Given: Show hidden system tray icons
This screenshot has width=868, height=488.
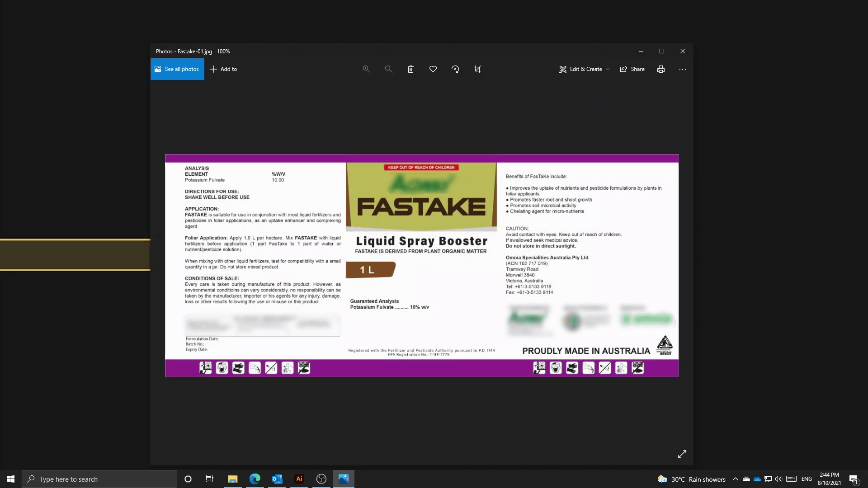Looking at the screenshot, I should 736,479.
